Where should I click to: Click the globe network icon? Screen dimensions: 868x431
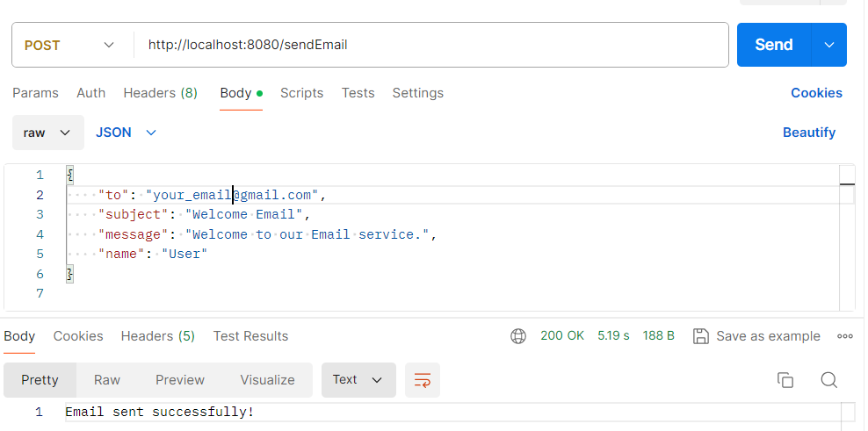click(518, 336)
